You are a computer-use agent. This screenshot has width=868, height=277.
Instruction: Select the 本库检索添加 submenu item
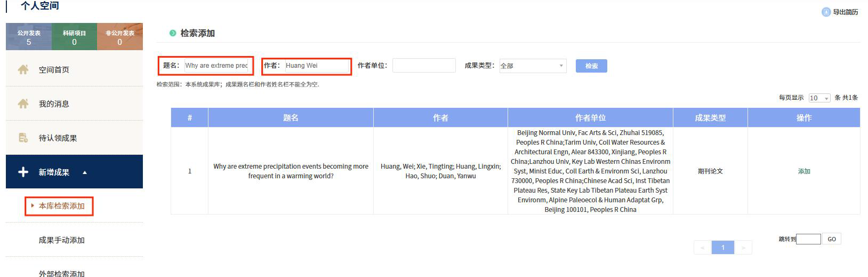pos(61,206)
